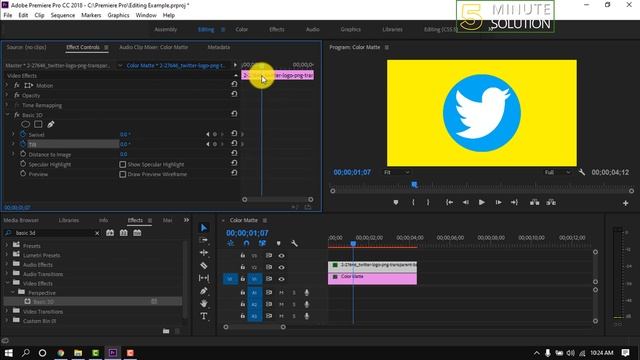Screen dimensions: 640x360
Task: Add marker in Program Monitor controls
Action: pyautogui.click(x=396, y=202)
